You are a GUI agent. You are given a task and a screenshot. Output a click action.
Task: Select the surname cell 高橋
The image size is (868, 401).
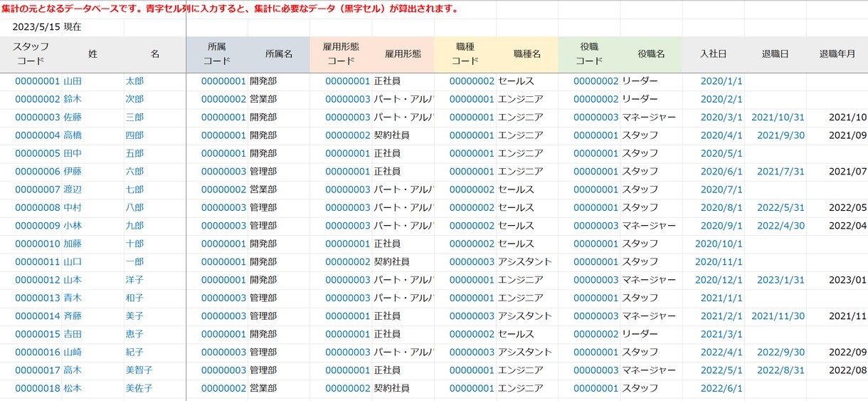[73, 135]
